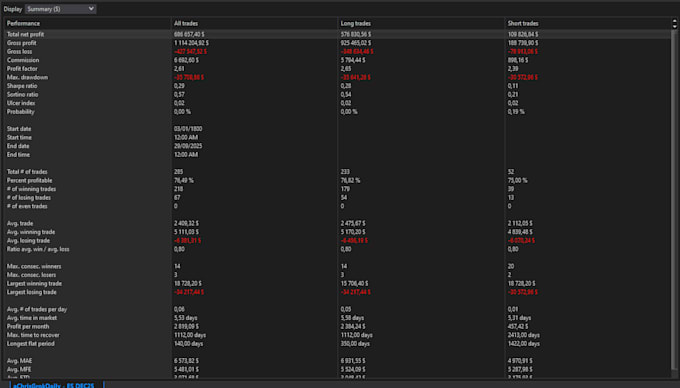
Task: Select the Total net profit row label
Action: click(25, 34)
